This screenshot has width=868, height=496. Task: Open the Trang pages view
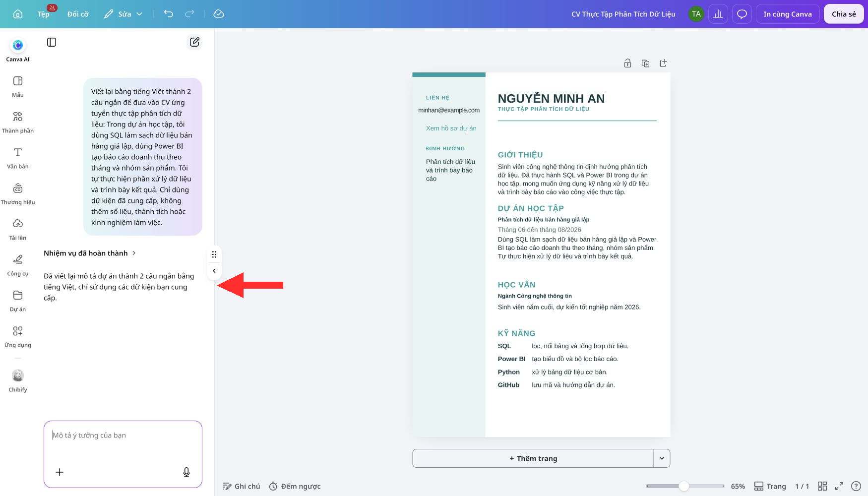[770, 486]
